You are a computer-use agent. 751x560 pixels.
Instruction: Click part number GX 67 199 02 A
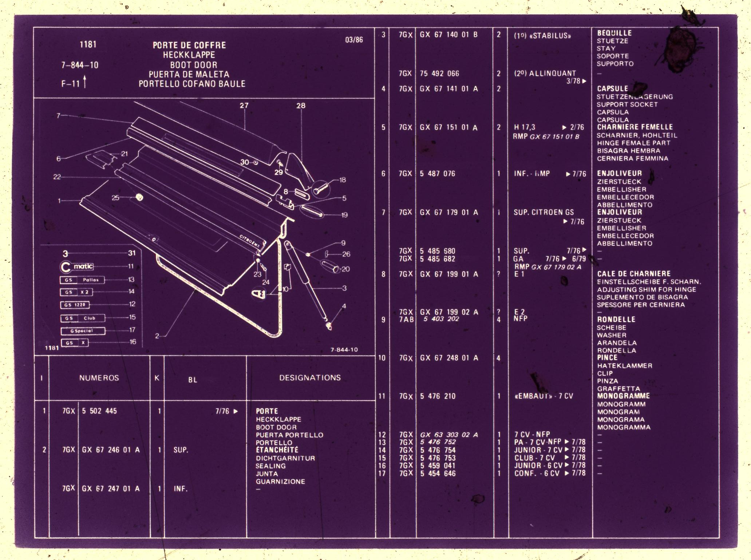pos(449,312)
